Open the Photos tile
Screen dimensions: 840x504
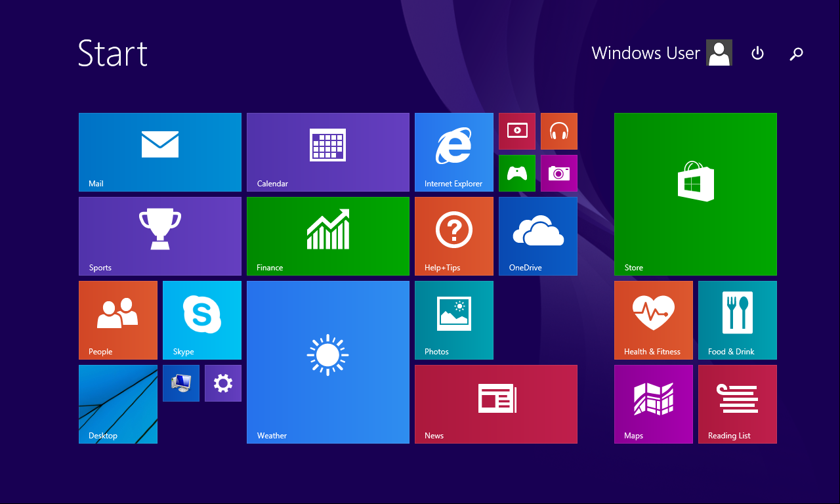(454, 320)
